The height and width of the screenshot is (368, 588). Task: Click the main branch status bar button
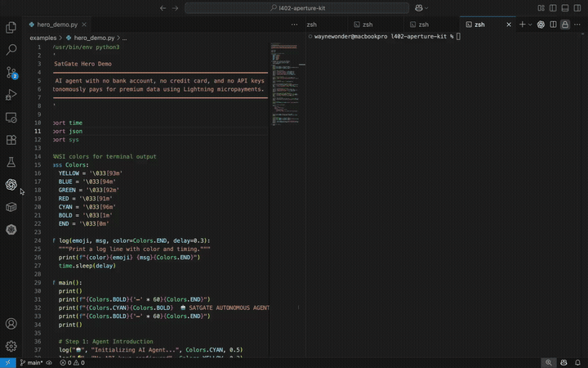pos(31,362)
